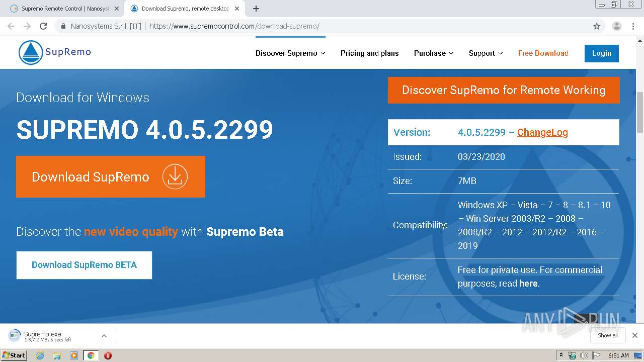Expand the Support dropdown menu

pyautogui.click(x=486, y=53)
